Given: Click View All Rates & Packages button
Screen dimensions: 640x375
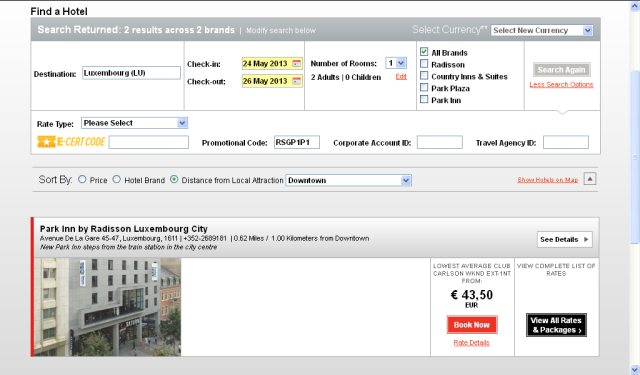Looking at the screenshot, I should click(x=556, y=325).
